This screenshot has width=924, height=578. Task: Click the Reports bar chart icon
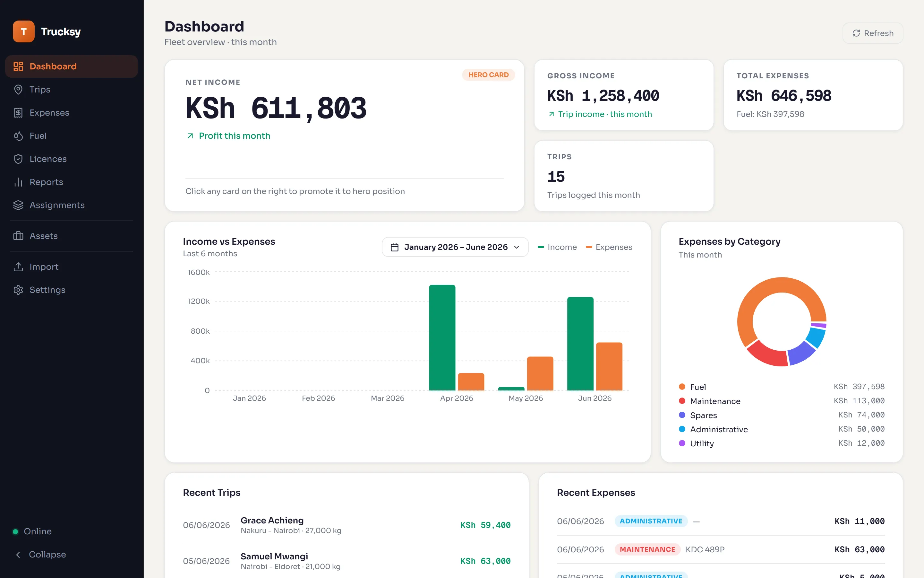[x=18, y=182]
